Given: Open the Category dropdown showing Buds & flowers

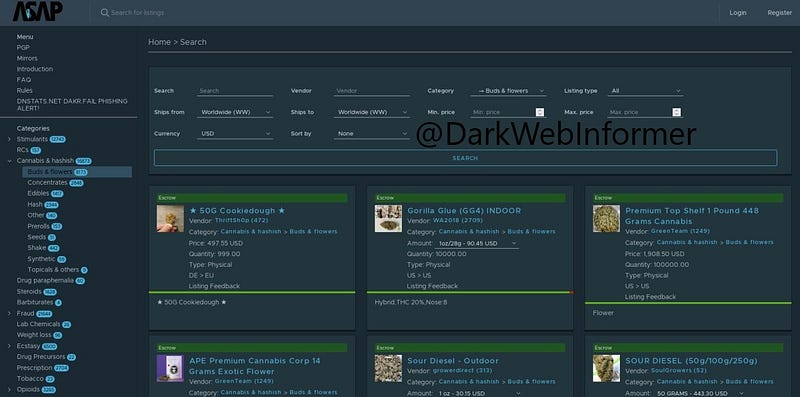Looking at the screenshot, I should coord(508,91).
